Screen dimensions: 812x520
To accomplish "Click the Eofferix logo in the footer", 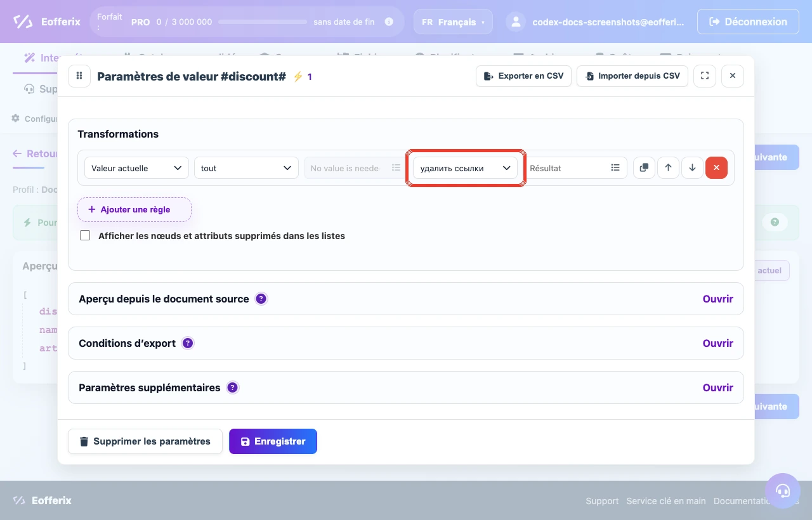I will pyautogui.click(x=42, y=500).
